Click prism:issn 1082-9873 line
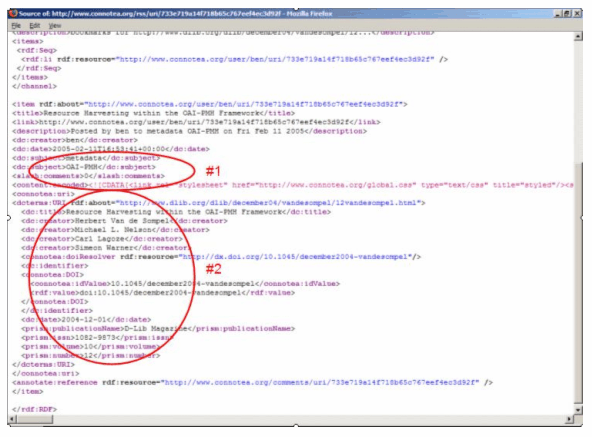592x437 pixels. (x=97, y=338)
